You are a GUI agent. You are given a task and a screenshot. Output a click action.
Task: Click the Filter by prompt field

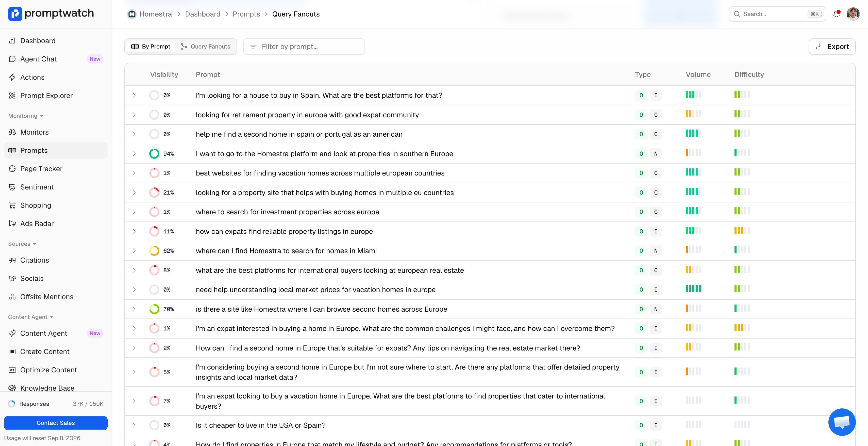point(304,46)
